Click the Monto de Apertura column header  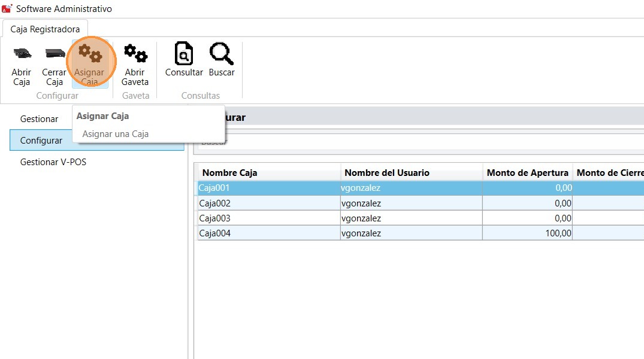click(527, 173)
